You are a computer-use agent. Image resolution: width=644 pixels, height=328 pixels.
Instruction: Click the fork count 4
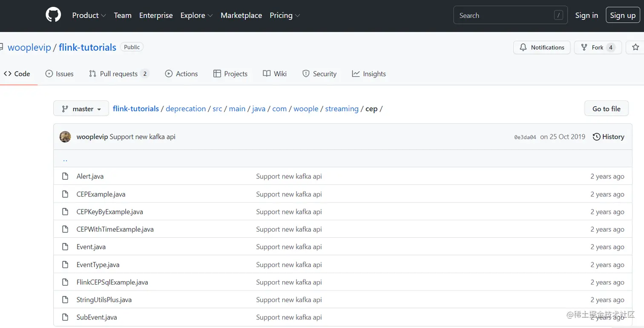[x=611, y=47]
